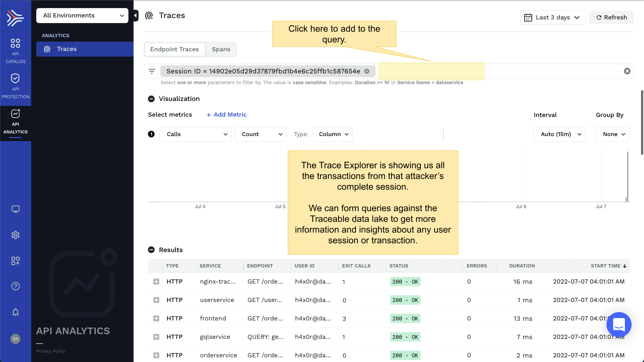Open the Auto (15m) interval dropdown
Screen dimensions: 644x362
pyautogui.click(x=559, y=134)
